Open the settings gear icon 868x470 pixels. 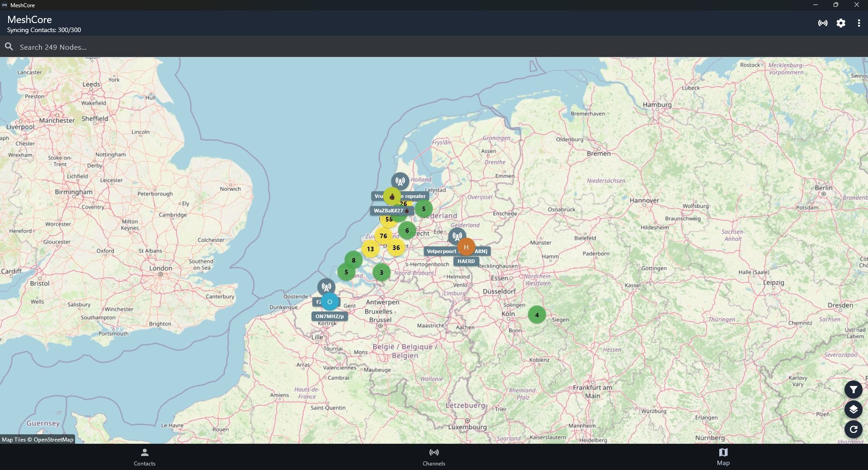click(840, 23)
